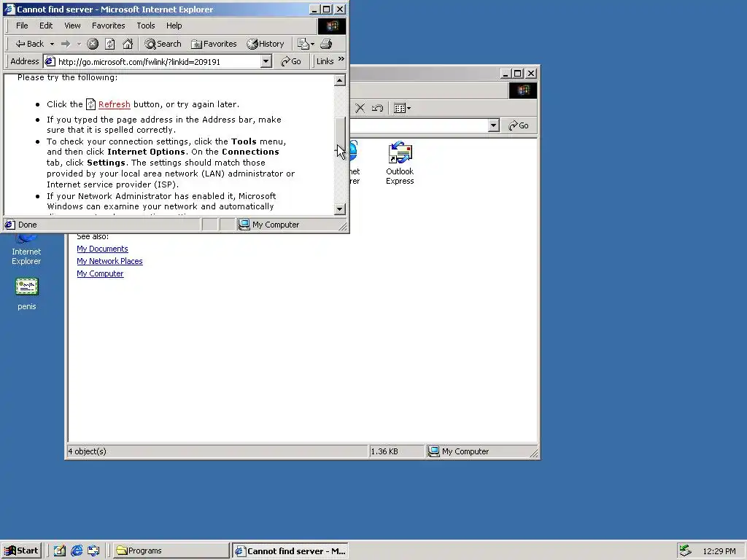Image resolution: width=747 pixels, height=560 pixels.
Task: Open the Views dropdown in Programs window toolbar
Action: [403, 108]
